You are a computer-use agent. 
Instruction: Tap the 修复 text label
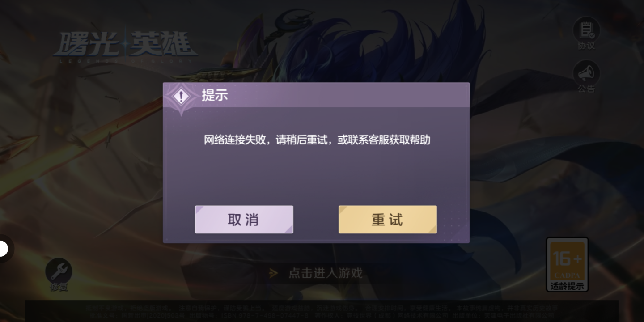59,287
